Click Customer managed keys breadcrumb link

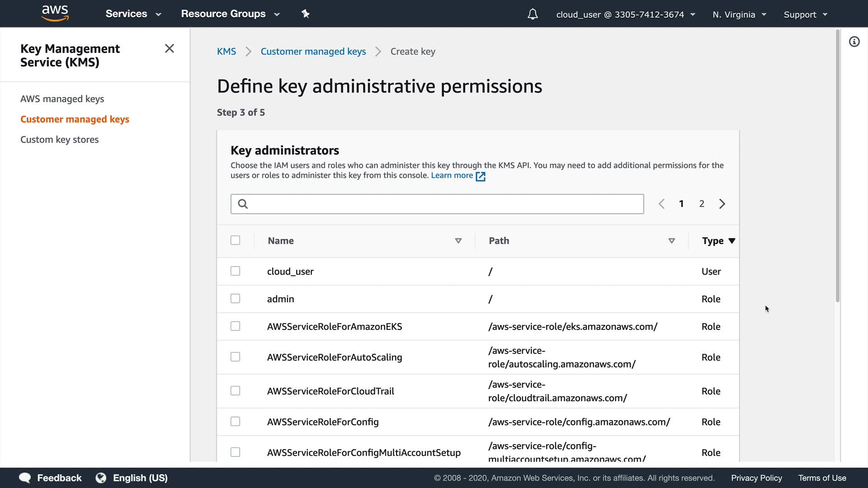pyautogui.click(x=313, y=52)
